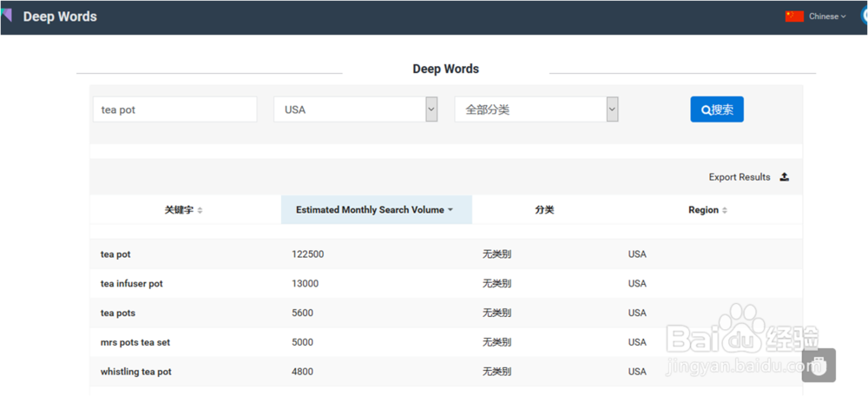Image resolution: width=868 pixels, height=396 pixels.
Task: Click the Chinese flag icon
Action: tap(794, 16)
